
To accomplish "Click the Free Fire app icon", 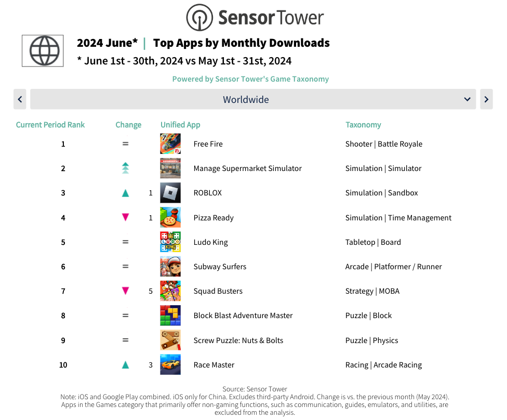I will pyautogui.click(x=170, y=144).
